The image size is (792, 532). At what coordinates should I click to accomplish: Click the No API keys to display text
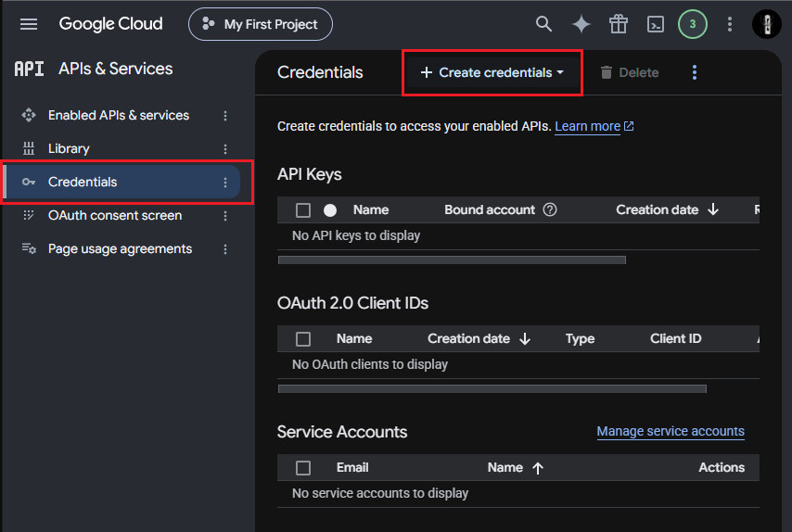[356, 235]
